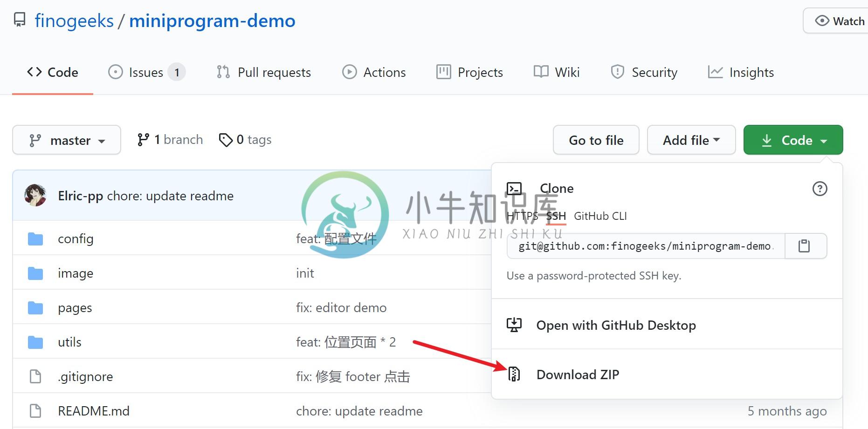Open the Pull requests tab
The height and width of the screenshot is (429, 868).
click(264, 72)
